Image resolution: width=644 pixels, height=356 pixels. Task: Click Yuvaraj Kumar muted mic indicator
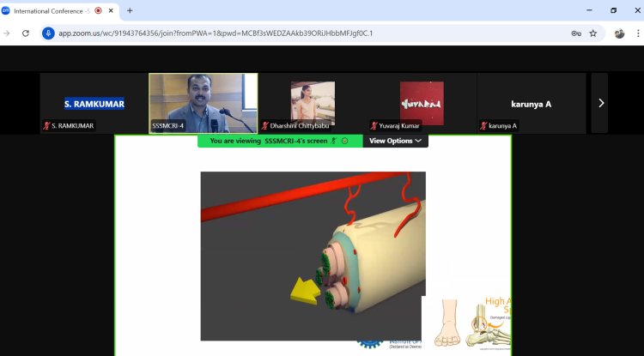tap(374, 126)
